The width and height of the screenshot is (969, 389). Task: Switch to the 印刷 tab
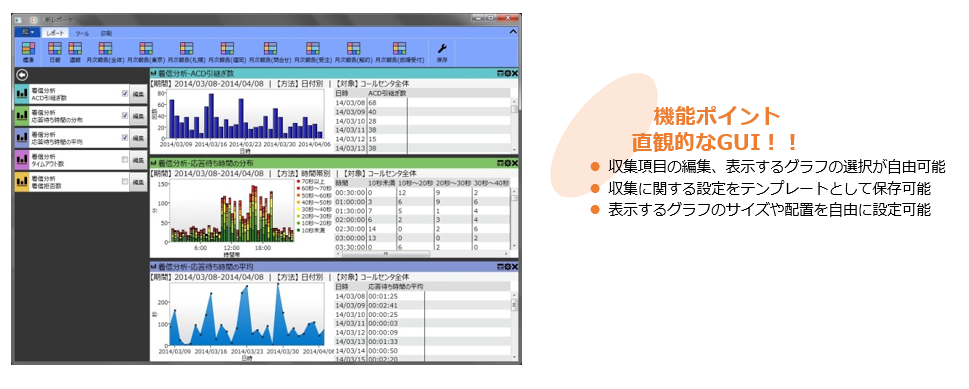pos(106,33)
